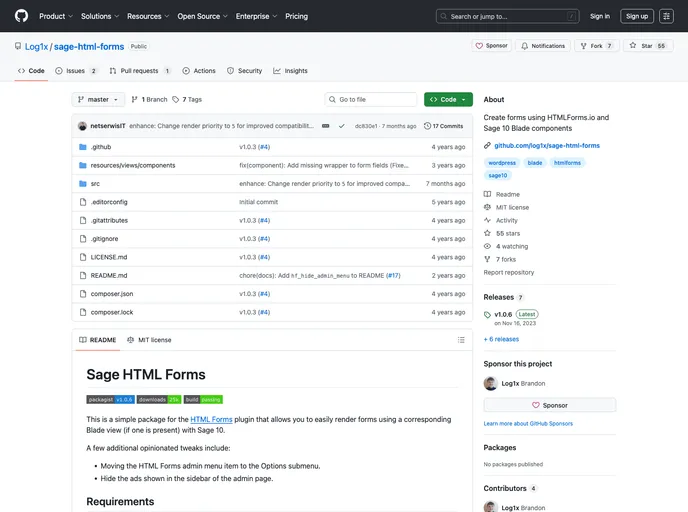
Task: Open the src folder
Action: coord(95,184)
